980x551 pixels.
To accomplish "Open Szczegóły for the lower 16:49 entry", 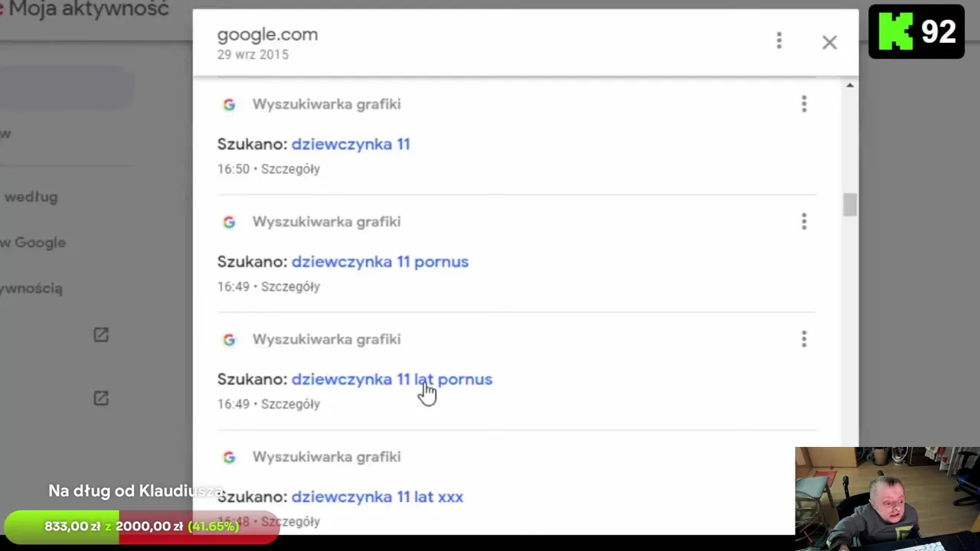I will [290, 404].
